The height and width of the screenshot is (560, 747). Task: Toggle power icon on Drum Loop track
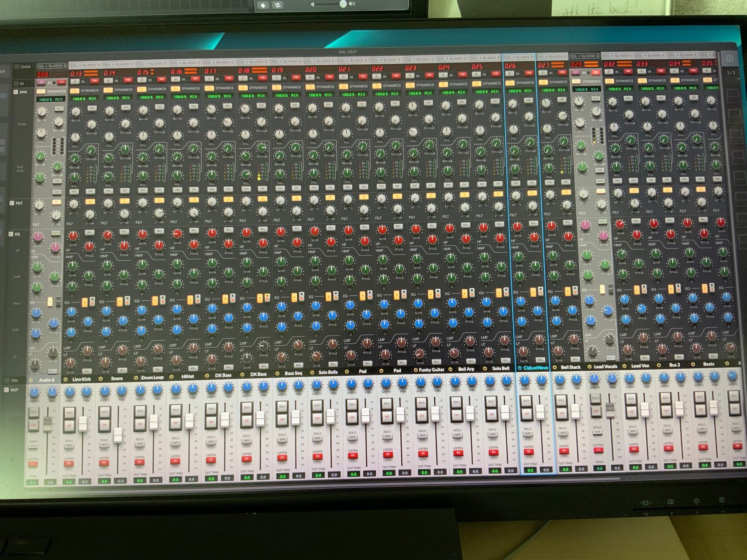(136, 377)
